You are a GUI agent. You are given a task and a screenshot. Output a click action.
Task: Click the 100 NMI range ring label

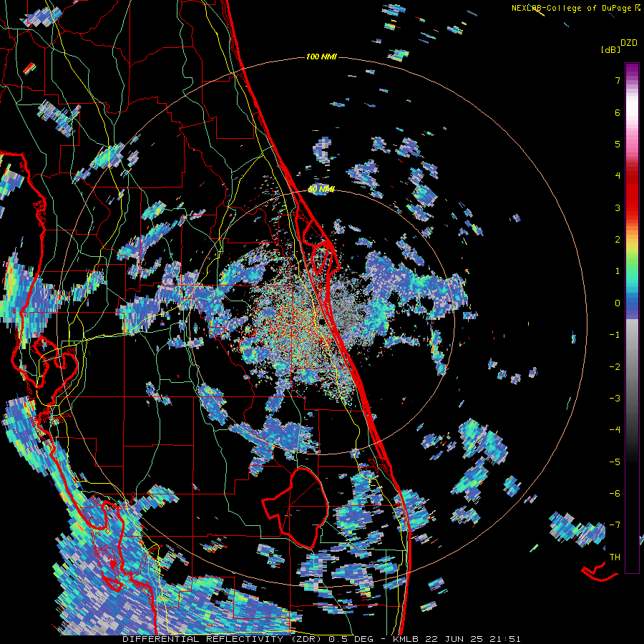(321, 57)
